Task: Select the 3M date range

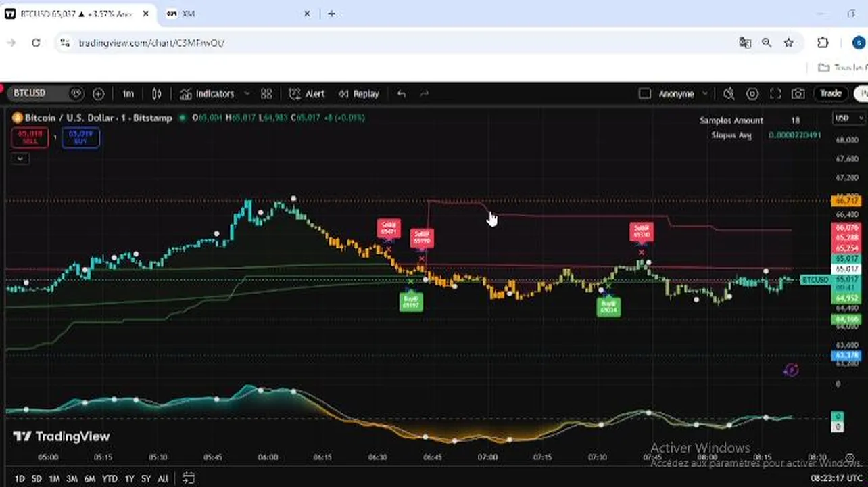Action: tap(72, 478)
